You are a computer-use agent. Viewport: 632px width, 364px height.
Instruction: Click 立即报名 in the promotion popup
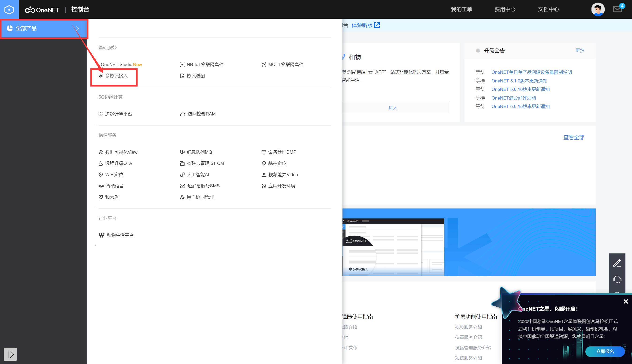pos(605,351)
